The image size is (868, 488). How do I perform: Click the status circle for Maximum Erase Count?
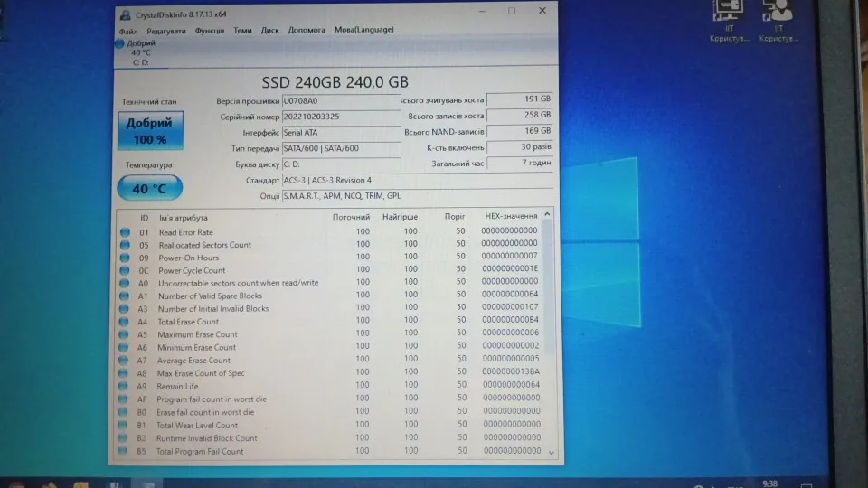click(124, 334)
